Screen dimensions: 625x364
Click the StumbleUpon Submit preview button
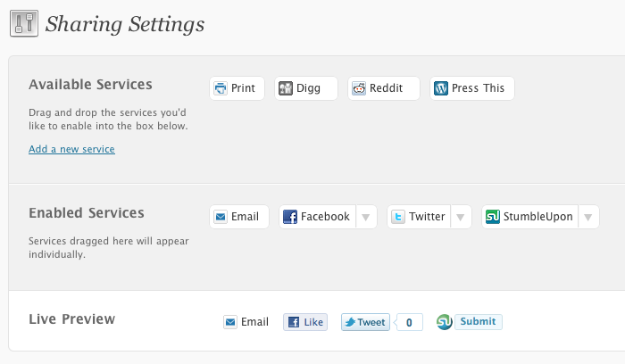coord(479,322)
